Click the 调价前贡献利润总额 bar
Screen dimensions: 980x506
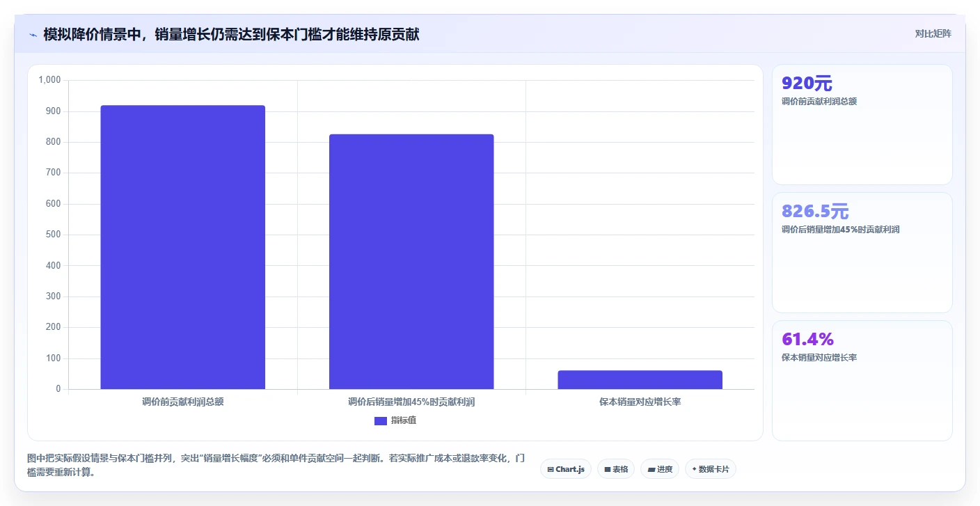coord(183,247)
